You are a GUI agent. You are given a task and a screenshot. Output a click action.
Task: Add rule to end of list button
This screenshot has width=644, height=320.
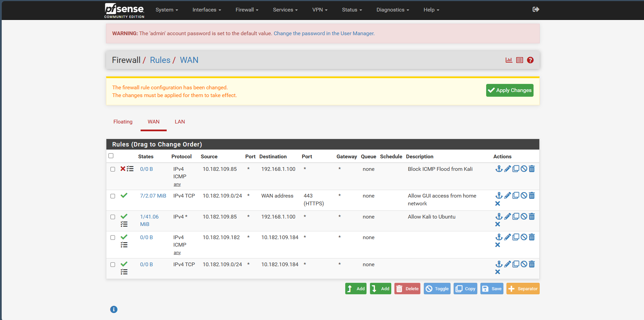tap(380, 289)
